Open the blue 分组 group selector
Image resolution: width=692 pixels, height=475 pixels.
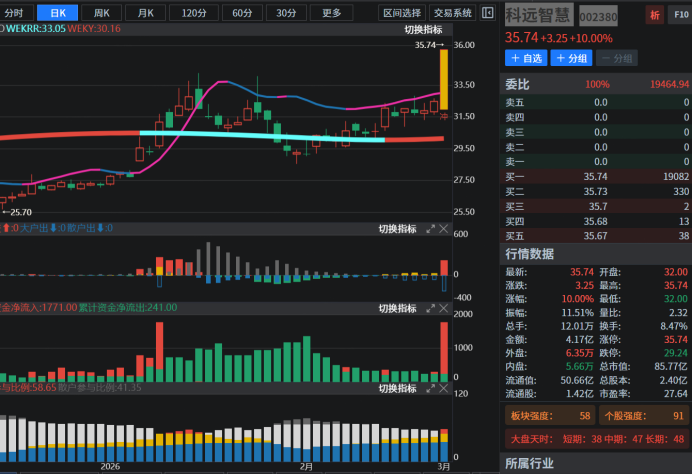coord(572,58)
